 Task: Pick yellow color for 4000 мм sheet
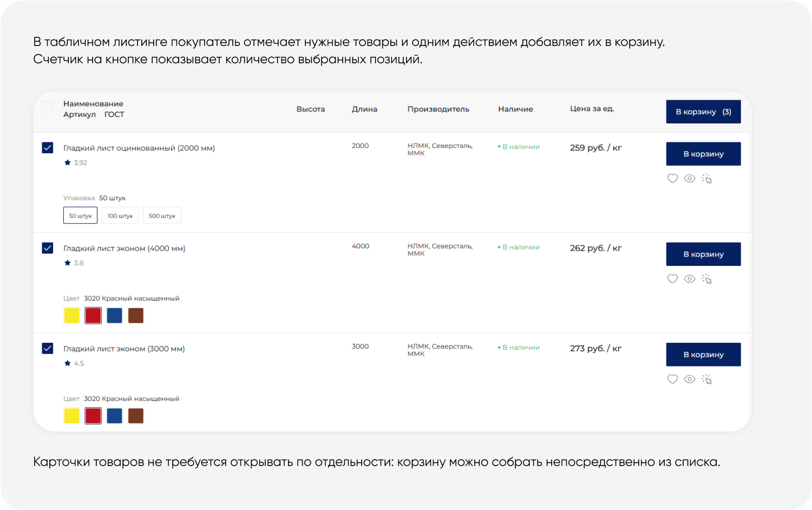coord(71,315)
